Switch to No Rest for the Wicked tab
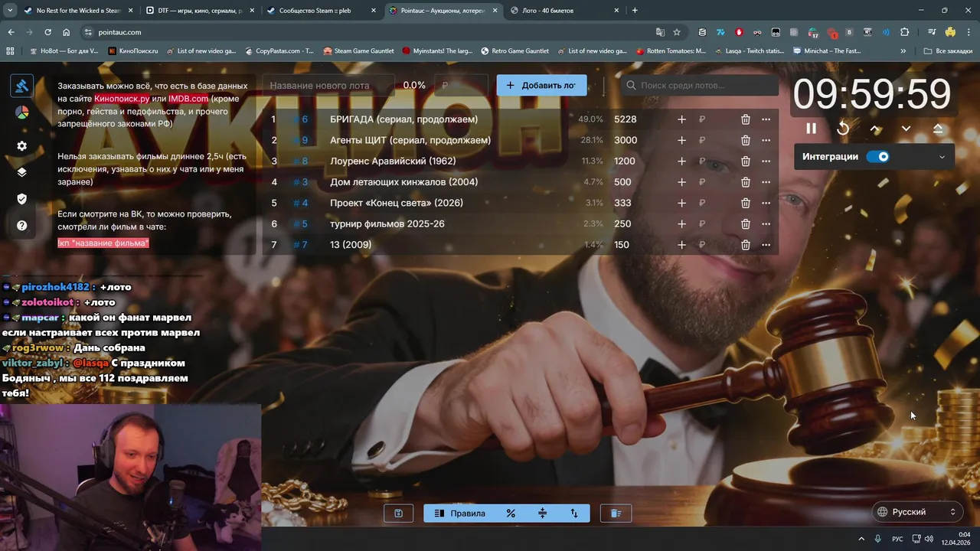The image size is (980, 551). tap(79, 11)
